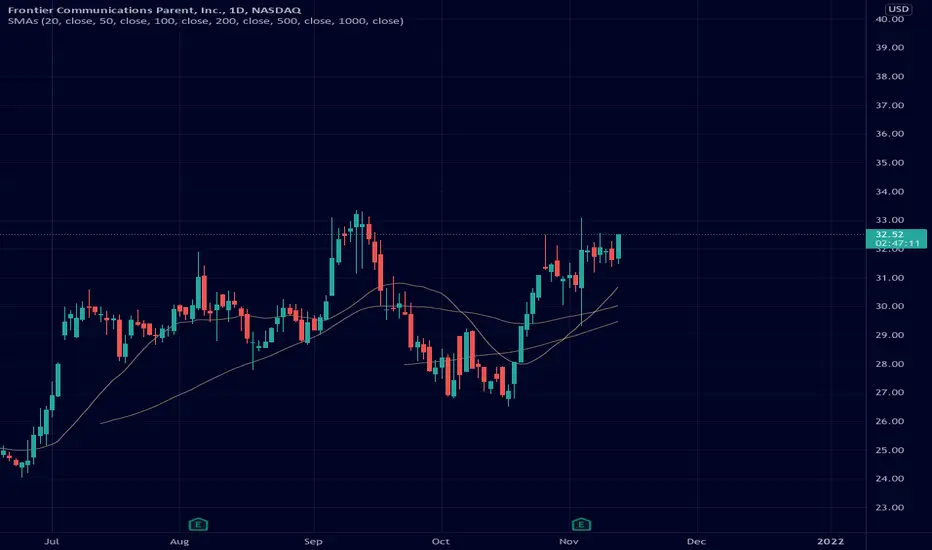Screen dimensions: 932x550
Task: Click the '2022' time axis label
Action: pyautogui.click(x=830, y=541)
